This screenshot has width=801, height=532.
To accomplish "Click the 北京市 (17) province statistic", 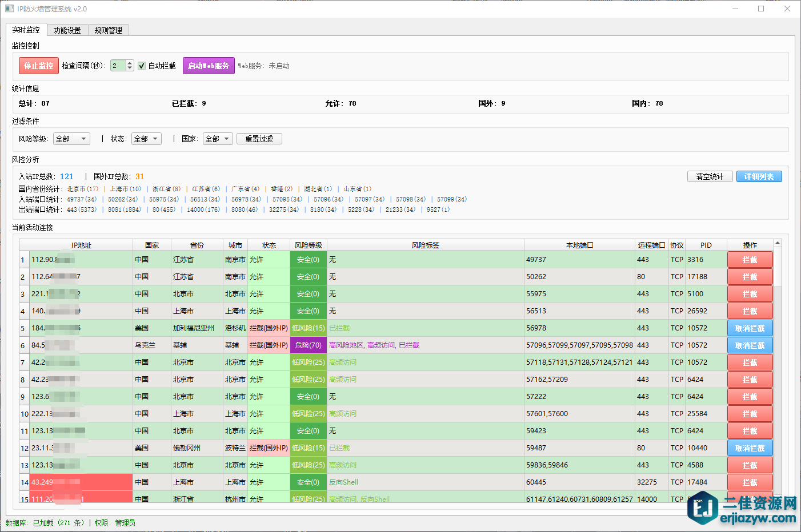I will pos(83,189).
